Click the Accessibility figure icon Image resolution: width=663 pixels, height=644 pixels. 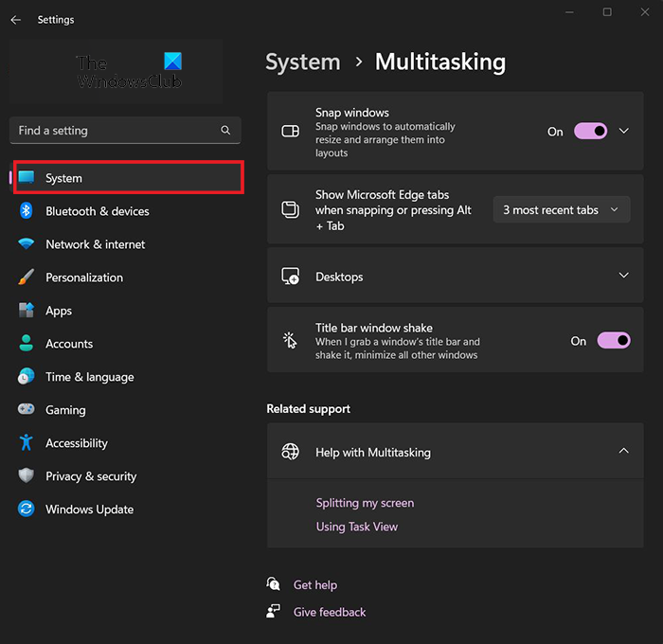[27, 442]
